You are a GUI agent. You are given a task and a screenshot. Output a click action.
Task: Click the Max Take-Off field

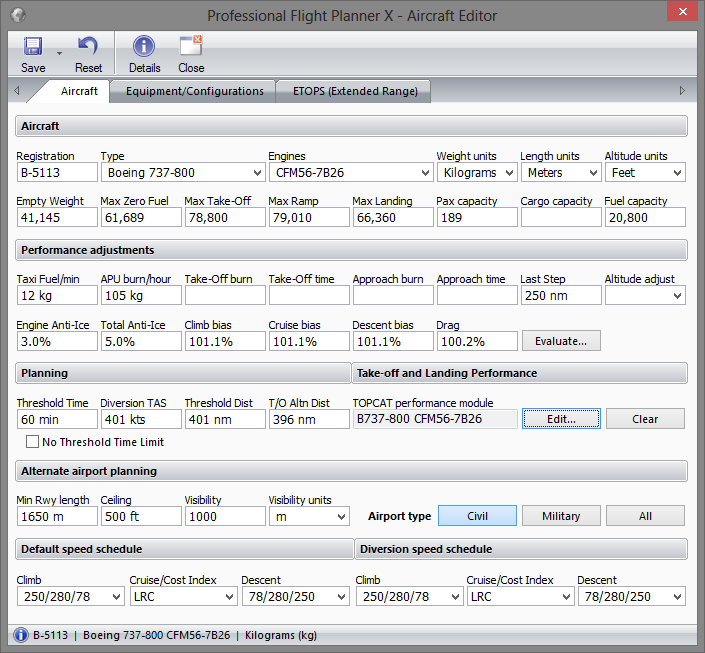click(x=225, y=218)
